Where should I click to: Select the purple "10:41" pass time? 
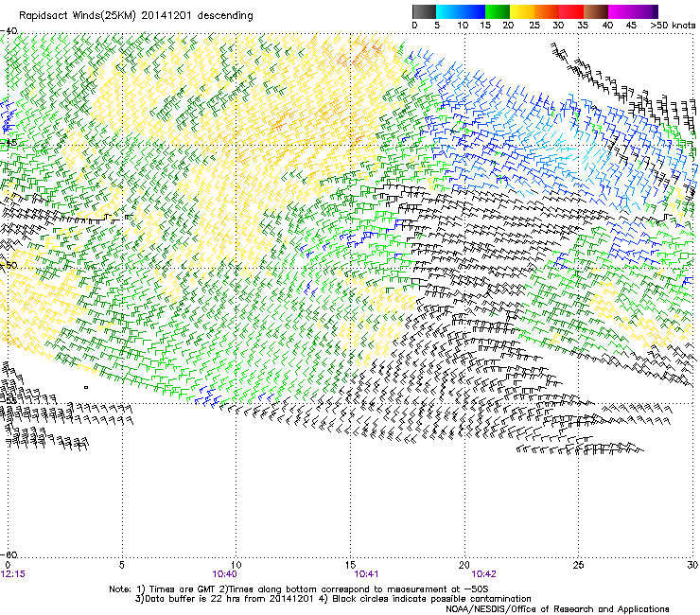tap(366, 574)
